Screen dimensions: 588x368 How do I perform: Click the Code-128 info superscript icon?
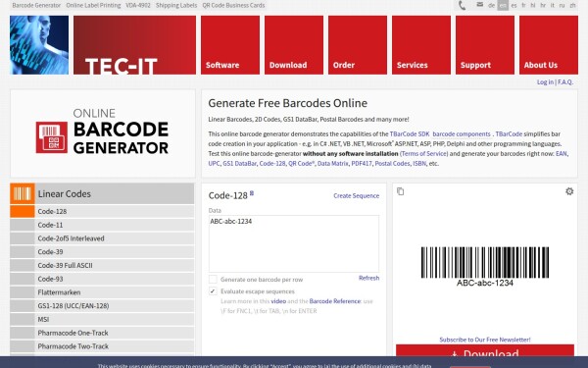click(252, 192)
